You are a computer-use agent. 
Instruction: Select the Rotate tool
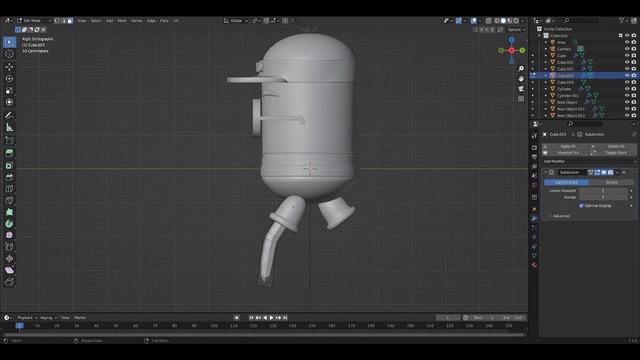click(9, 78)
